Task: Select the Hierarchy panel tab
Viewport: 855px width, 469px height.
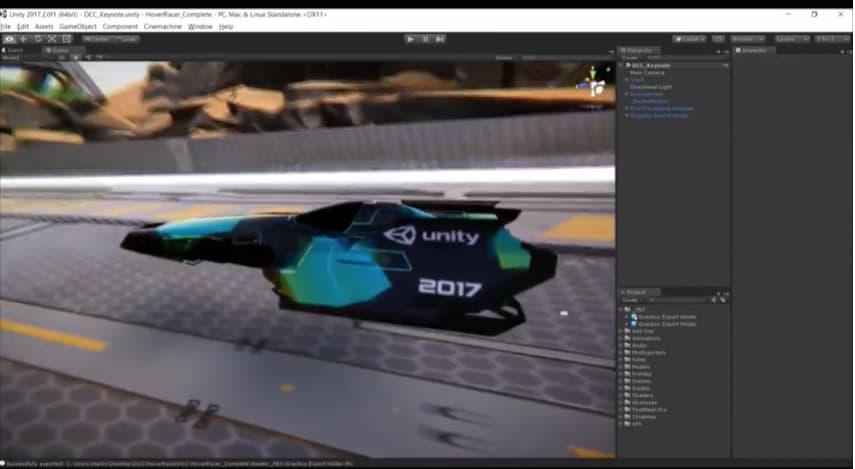Action: pos(640,50)
